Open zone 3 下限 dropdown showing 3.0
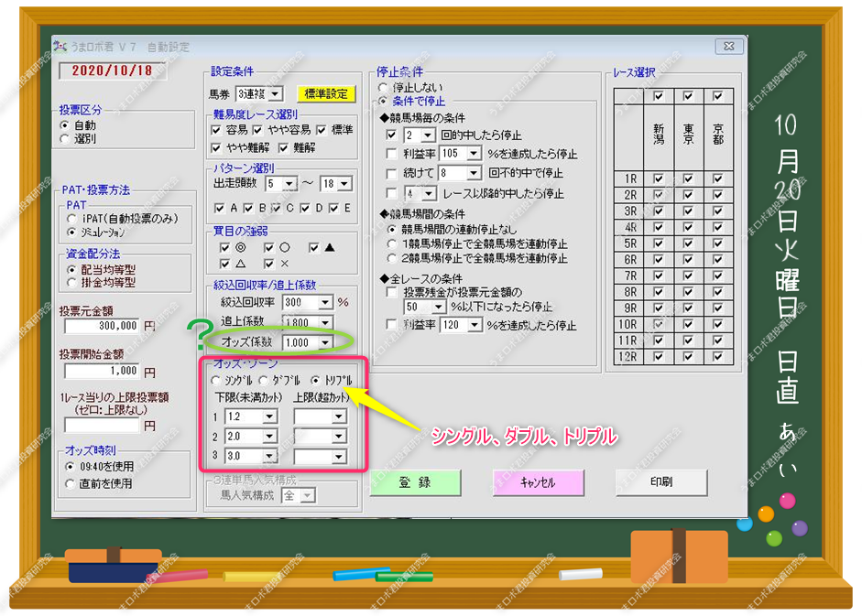 (x=269, y=456)
